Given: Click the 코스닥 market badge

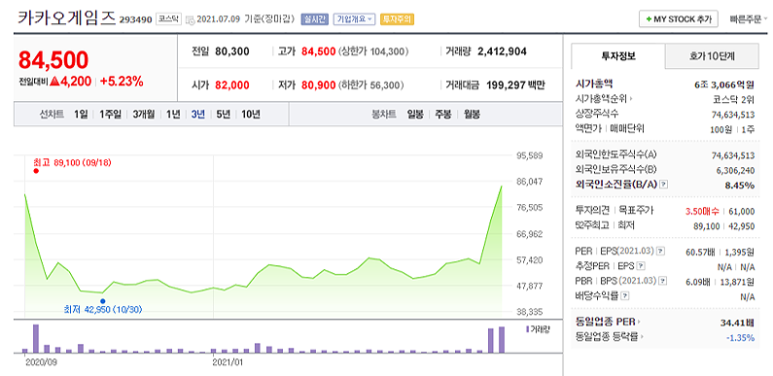Looking at the screenshot, I should [x=168, y=19].
